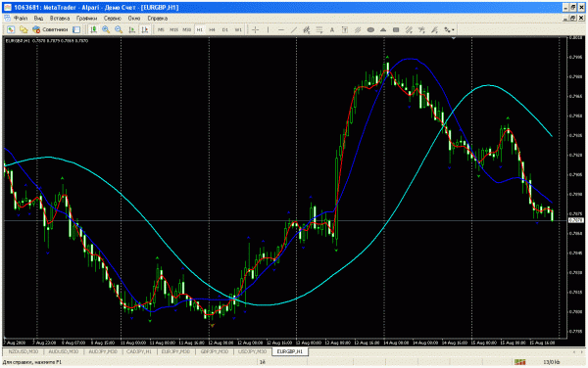Open the Profiles folder icon in toolbar
588x368 pixels.
[x=24, y=29]
